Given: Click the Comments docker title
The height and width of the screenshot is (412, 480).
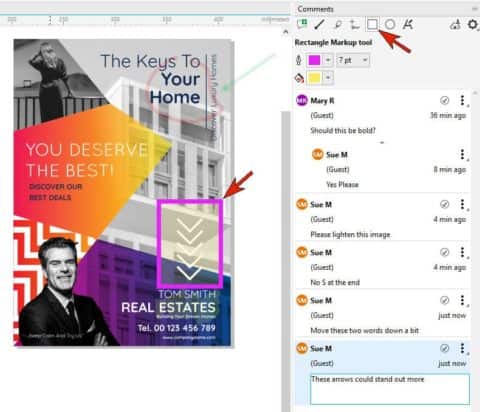Looking at the screenshot, I should (x=315, y=9).
